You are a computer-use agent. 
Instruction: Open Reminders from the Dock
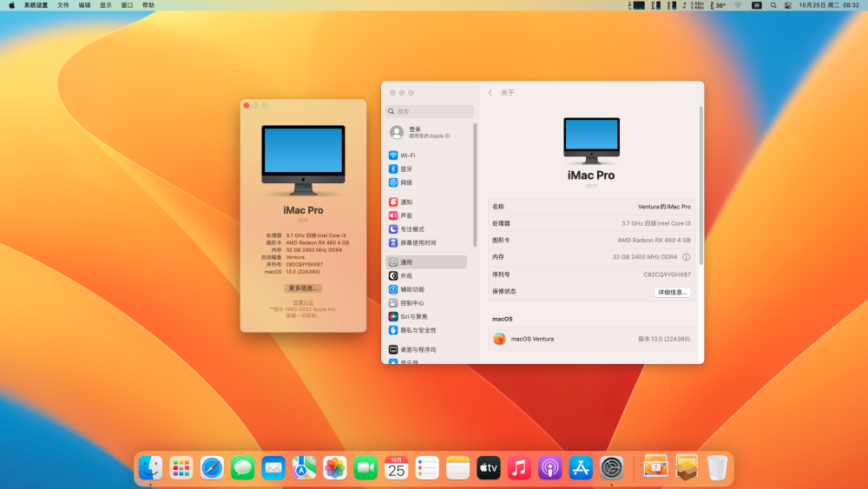pos(427,468)
